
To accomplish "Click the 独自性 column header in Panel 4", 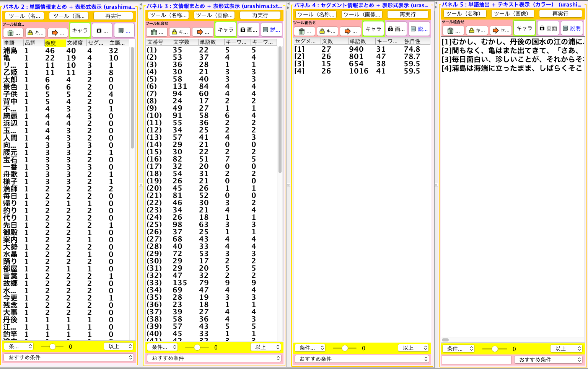I will point(416,41).
